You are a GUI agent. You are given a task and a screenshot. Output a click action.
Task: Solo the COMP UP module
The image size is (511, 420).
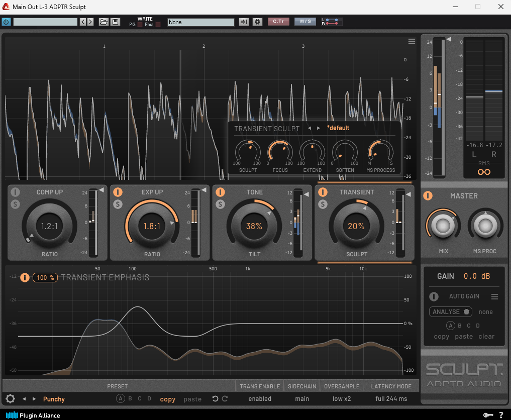click(15, 204)
